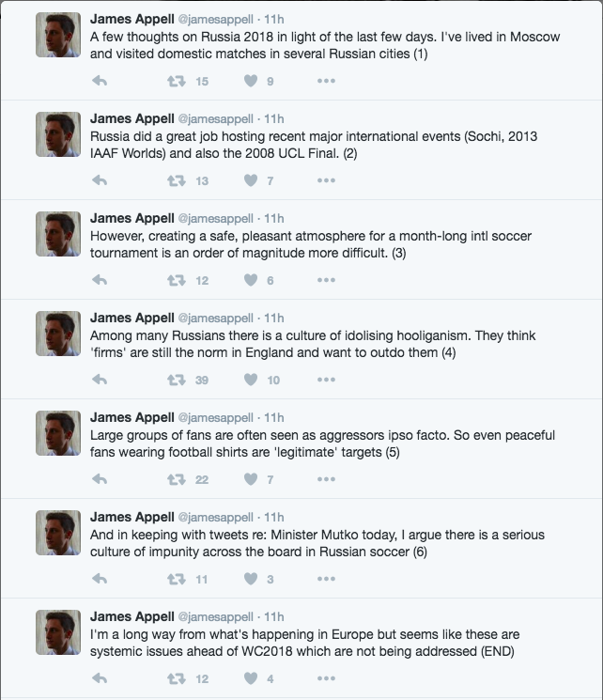Screen dimensions: 603x700
Task: Reply to the month-long tournament tweet
Action: point(100,280)
